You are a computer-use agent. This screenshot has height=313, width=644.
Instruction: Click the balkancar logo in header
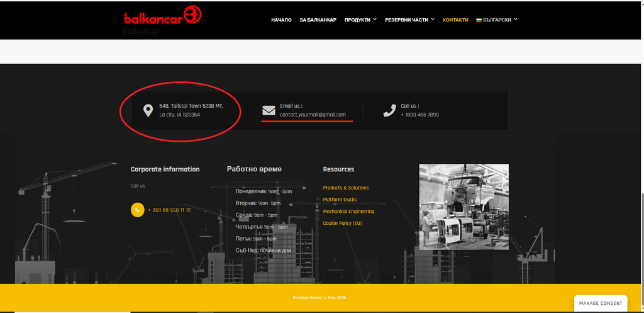click(x=163, y=16)
